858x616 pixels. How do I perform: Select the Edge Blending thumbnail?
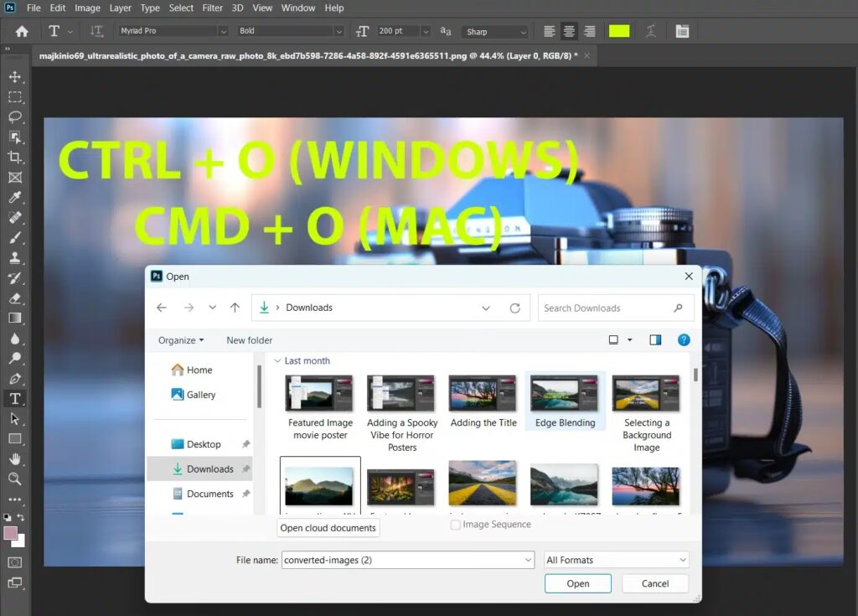565,402
